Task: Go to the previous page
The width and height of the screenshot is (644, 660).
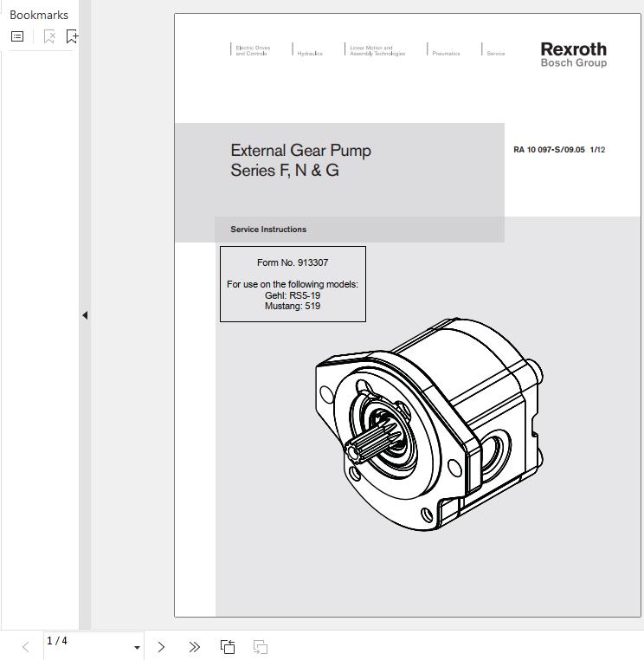Action: (25, 647)
